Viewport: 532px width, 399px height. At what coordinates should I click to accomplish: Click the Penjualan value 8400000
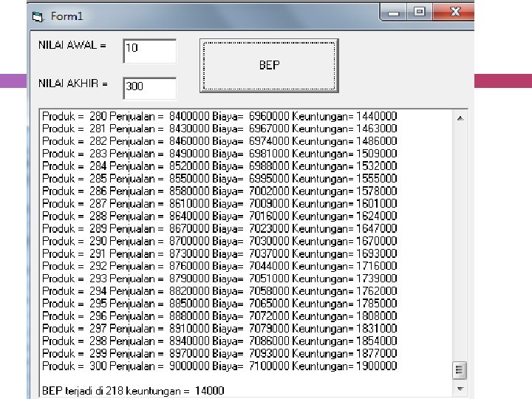coord(189,117)
